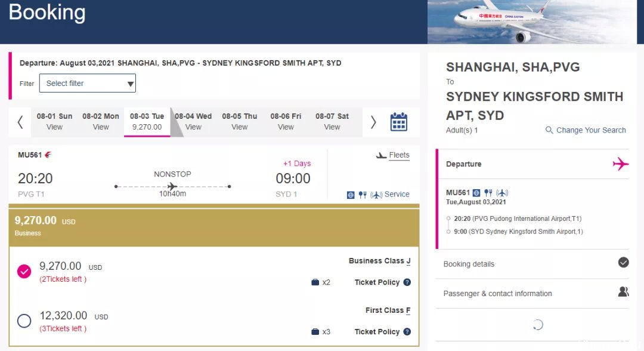This screenshot has width=644, height=351.
Task: Click the Business Ticket Policy help icon
Action: tap(407, 282)
